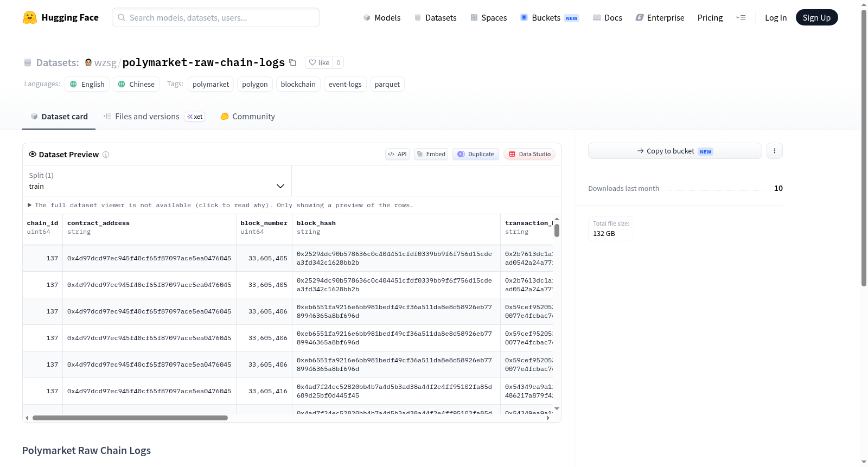Click the table vertical scrollbar thumb
The width and height of the screenshot is (868, 467).
click(x=557, y=231)
